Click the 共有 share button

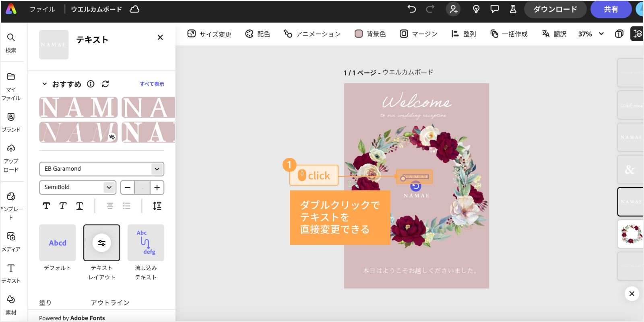point(611,9)
